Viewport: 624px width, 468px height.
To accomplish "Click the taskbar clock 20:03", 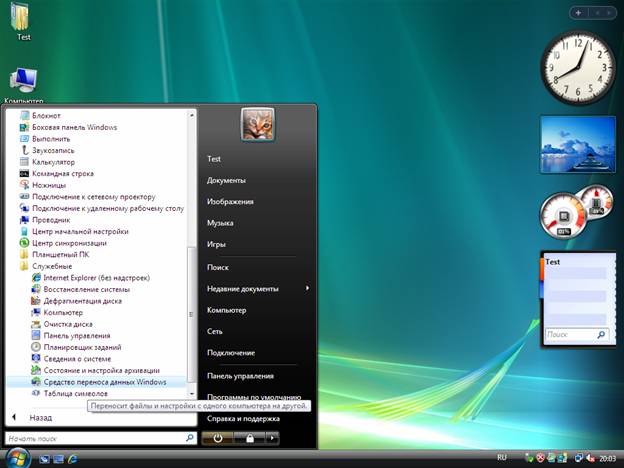I will pyautogui.click(x=608, y=459).
